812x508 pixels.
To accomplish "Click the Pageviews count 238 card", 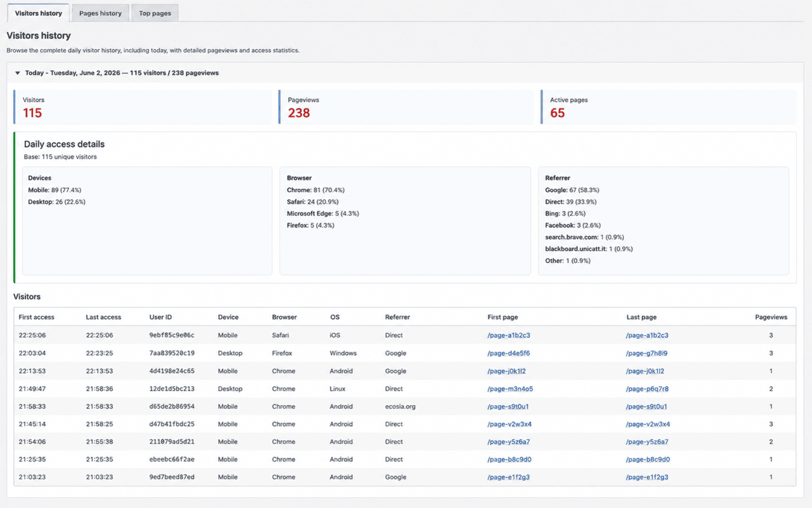I will (x=406, y=107).
